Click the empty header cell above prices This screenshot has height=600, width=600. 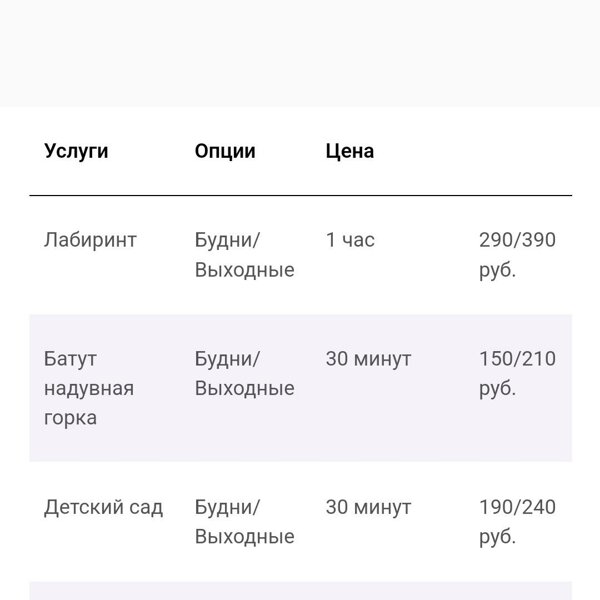tap(517, 151)
